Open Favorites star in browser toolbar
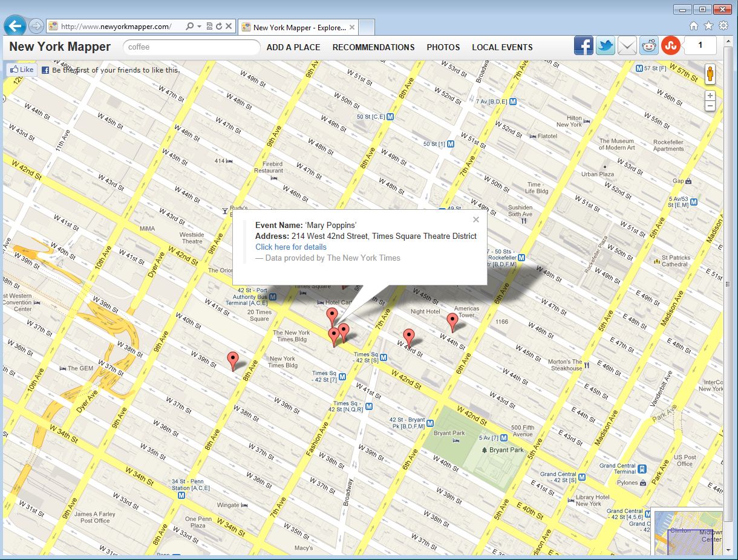738x560 pixels. [x=708, y=26]
